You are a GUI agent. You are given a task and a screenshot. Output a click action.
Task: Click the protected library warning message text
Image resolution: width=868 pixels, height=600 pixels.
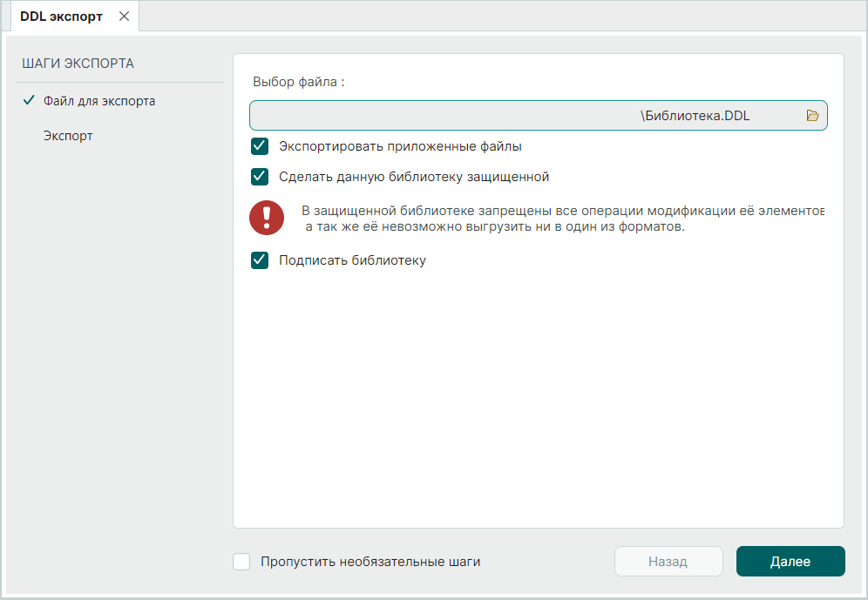coord(562,219)
